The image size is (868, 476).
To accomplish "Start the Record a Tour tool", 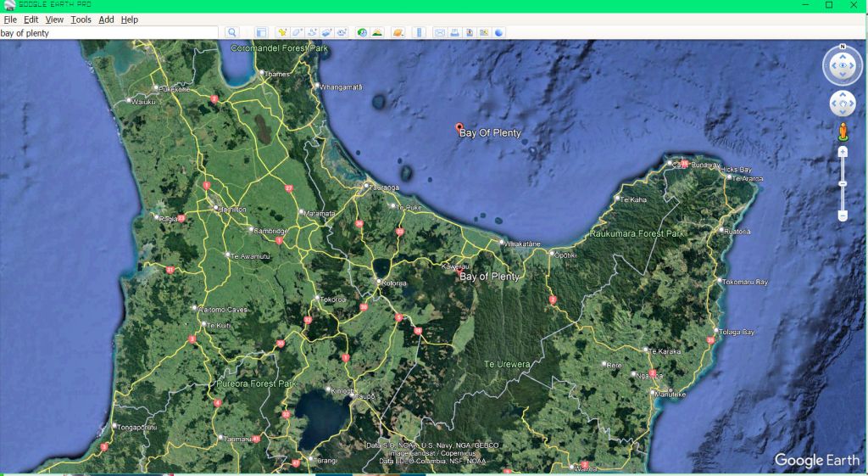I will pyautogui.click(x=342, y=32).
